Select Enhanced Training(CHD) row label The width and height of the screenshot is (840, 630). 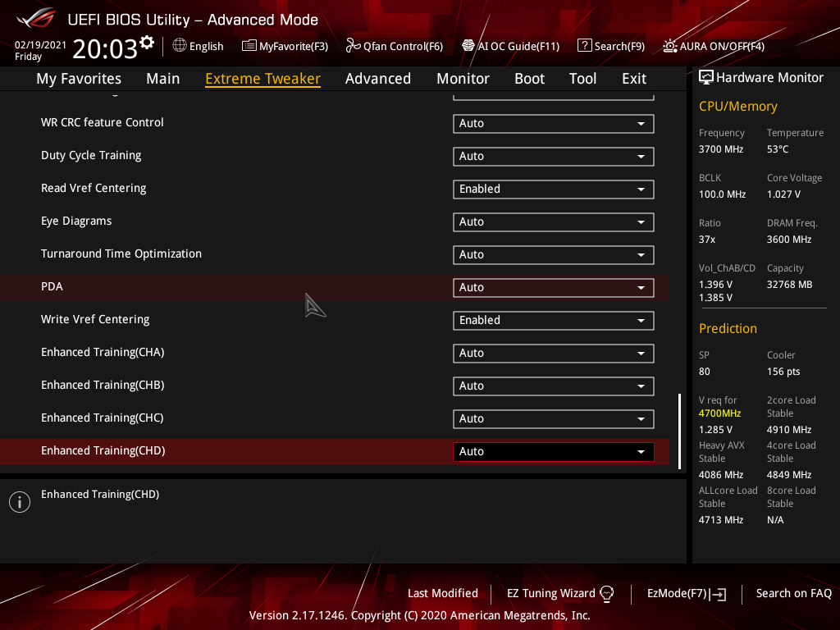(x=103, y=451)
